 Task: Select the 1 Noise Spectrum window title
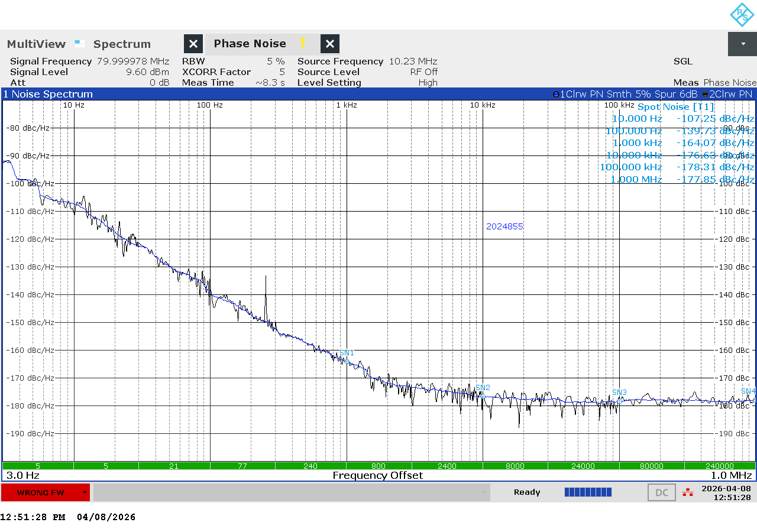[48, 94]
